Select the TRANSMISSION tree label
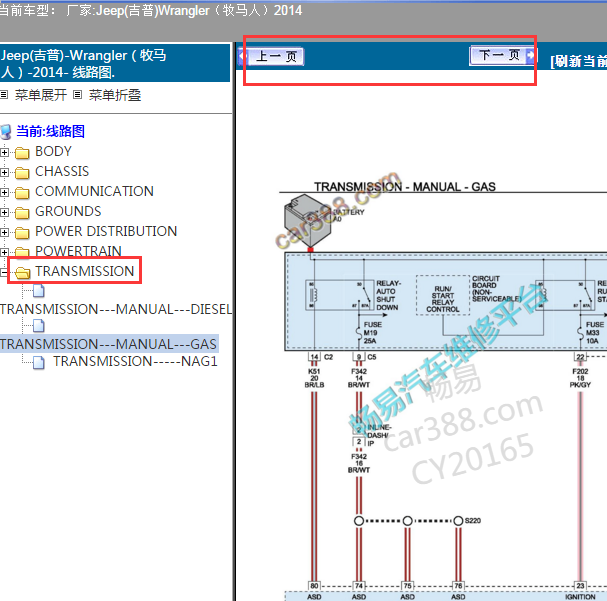 coord(84,271)
